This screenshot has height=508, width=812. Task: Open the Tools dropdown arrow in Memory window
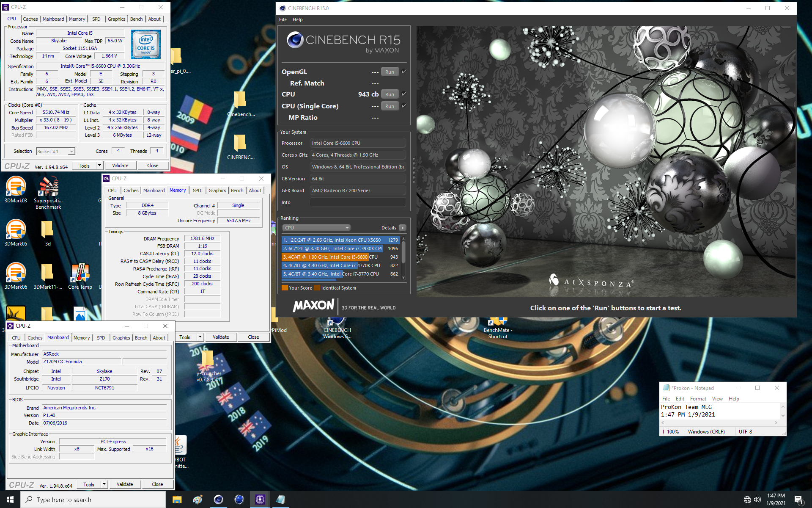(x=200, y=337)
